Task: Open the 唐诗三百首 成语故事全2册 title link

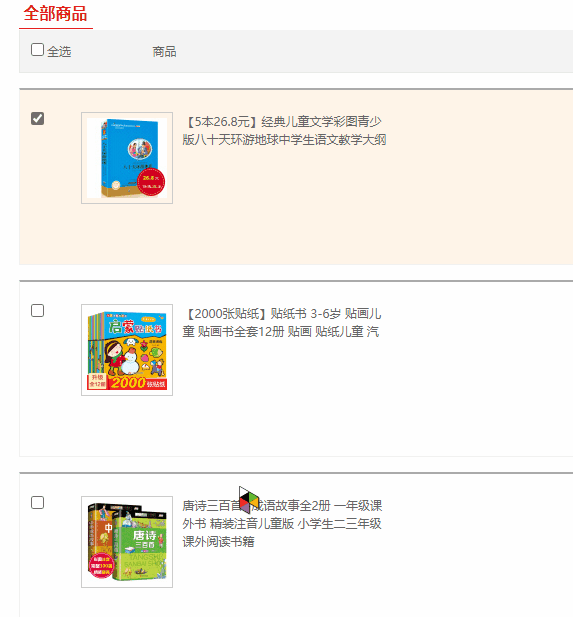Action: point(282,523)
